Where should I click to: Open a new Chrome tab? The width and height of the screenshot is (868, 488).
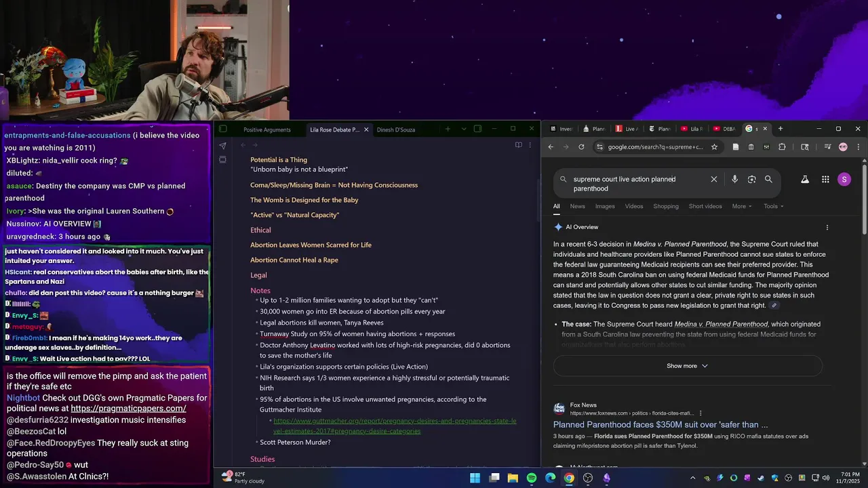[781, 129]
